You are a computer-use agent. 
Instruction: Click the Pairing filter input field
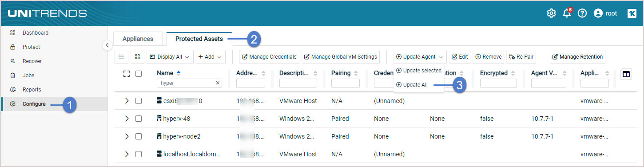[346, 83]
